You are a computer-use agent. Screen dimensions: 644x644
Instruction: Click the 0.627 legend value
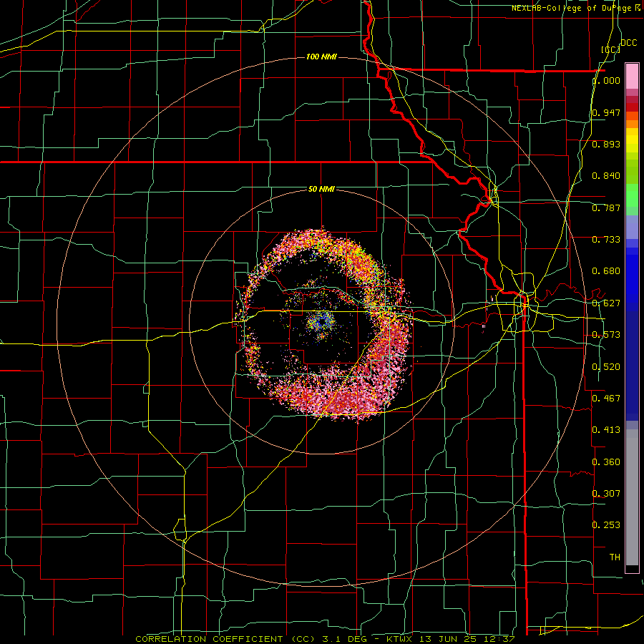point(606,303)
